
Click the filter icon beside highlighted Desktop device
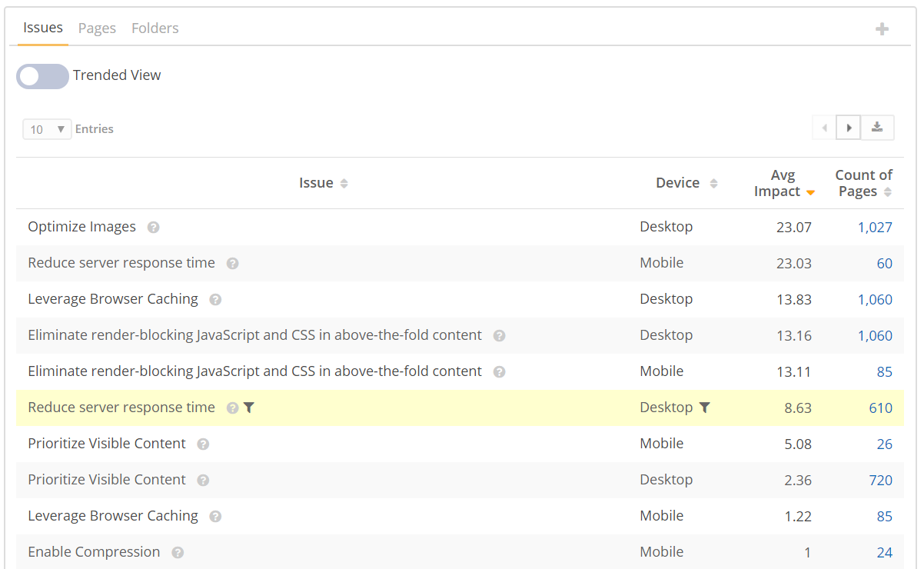[704, 408]
